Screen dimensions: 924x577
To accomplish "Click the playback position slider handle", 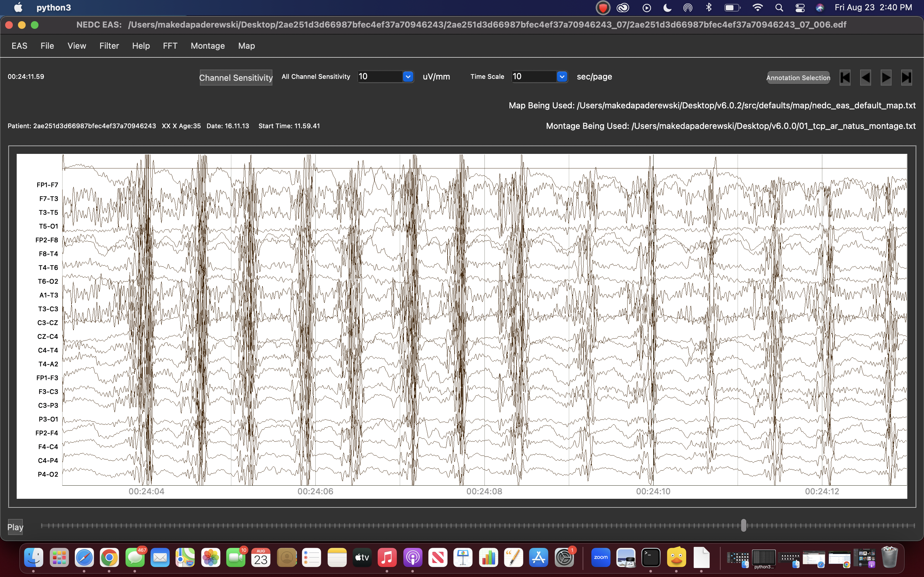I will pyautogui.click(x=743, y=525).
